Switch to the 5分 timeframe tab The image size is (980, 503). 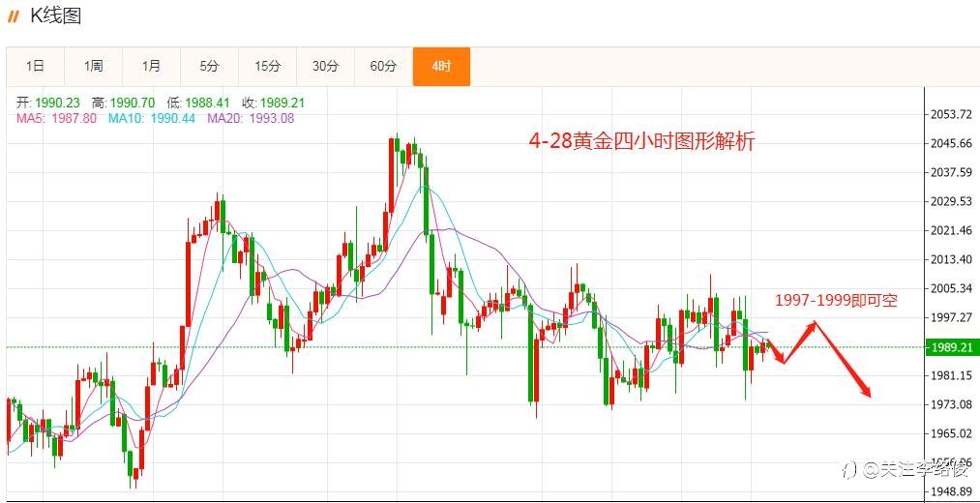pos(209,67)
